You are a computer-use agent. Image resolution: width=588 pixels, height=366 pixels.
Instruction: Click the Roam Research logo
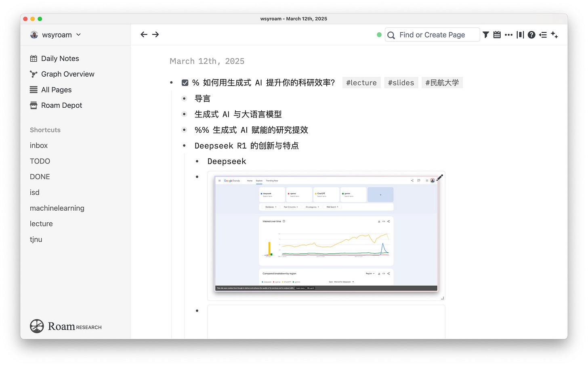pos(66,326)
